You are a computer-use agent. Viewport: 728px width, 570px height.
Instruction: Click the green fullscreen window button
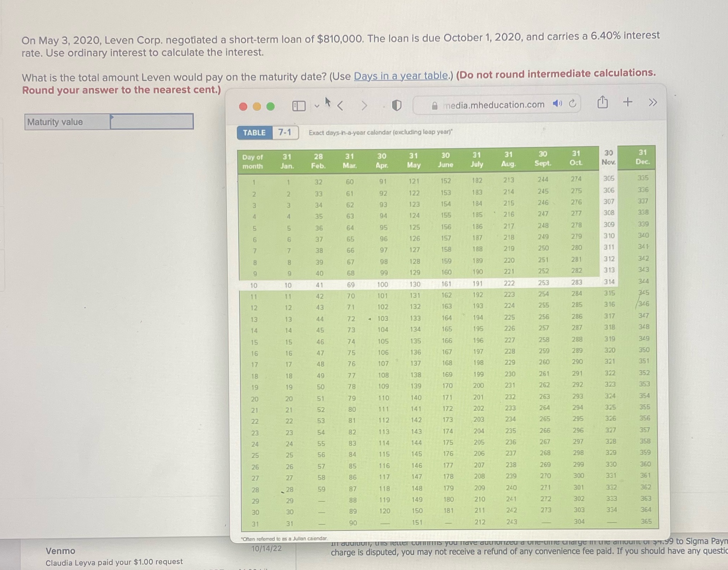[x=270, y=107]
